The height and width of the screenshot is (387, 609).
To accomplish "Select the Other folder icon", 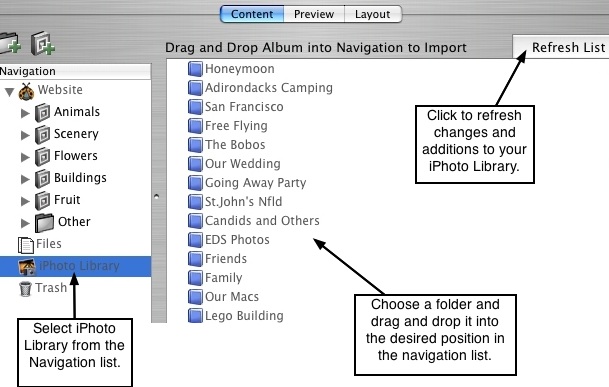I will pos(44,223).
